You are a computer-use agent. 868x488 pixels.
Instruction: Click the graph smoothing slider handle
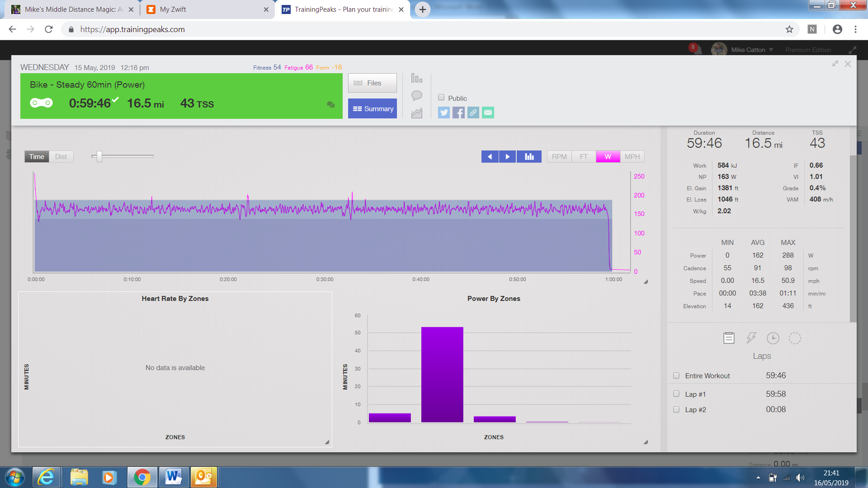pyautogui.click(x=99, y=156)
